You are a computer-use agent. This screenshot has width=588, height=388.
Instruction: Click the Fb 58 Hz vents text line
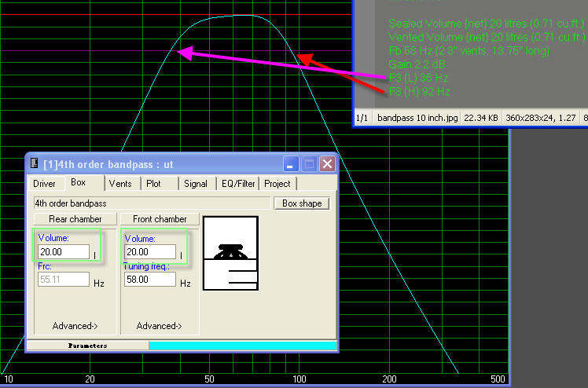469,50
